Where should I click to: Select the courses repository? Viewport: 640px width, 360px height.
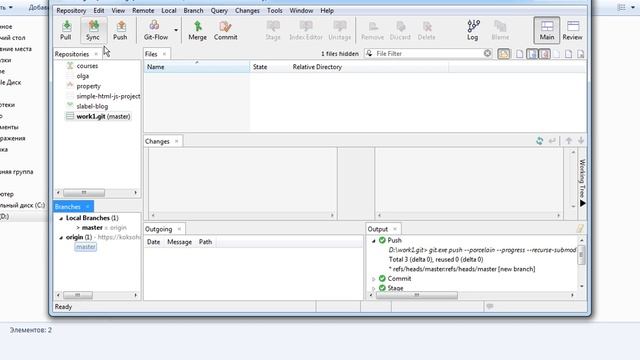tap(87, 66)
